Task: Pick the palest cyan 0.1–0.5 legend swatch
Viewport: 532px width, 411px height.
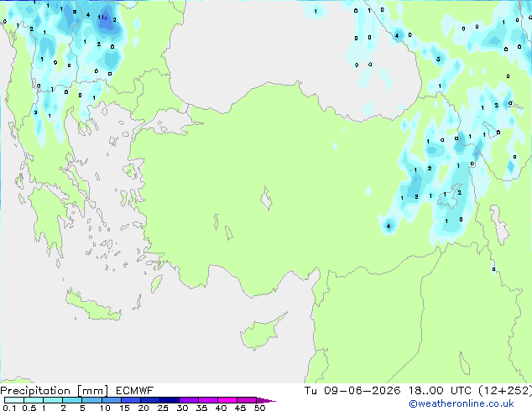Action: (14, 400)
